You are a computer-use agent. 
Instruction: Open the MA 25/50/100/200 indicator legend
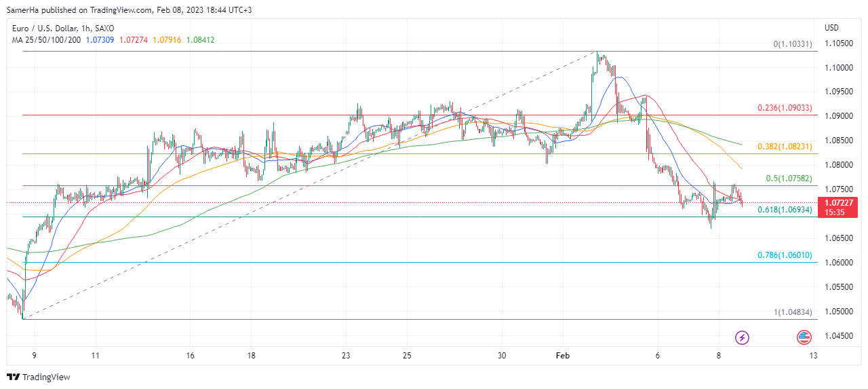(46, 40)
